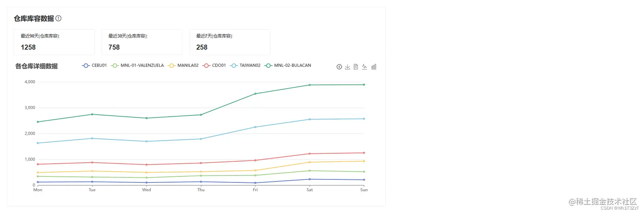644x213 pixels.
Task: Click the Sun label on the x-axis
Action: tap(364, 190)
